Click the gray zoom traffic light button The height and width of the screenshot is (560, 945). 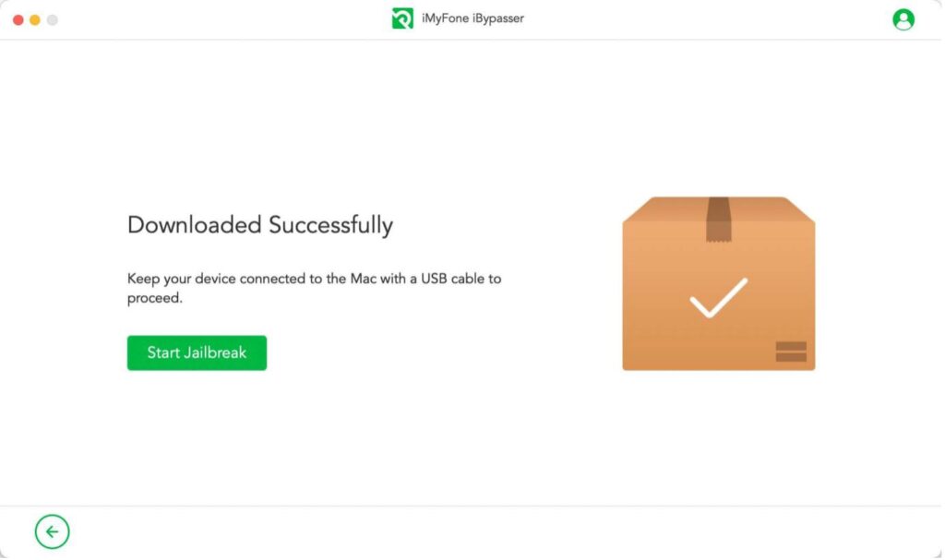point(51,18)
